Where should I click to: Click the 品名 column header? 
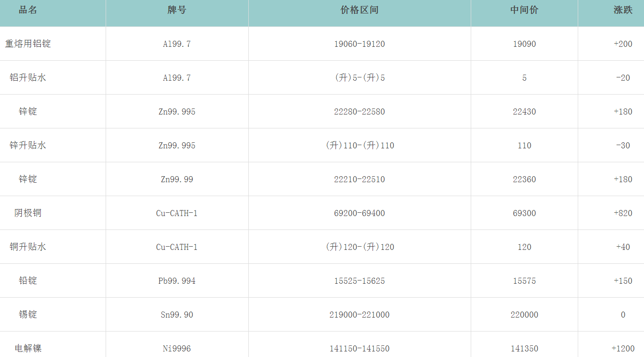(x=28, y=10)
